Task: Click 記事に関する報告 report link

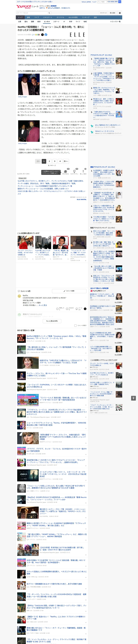Action: pos(24,174)
